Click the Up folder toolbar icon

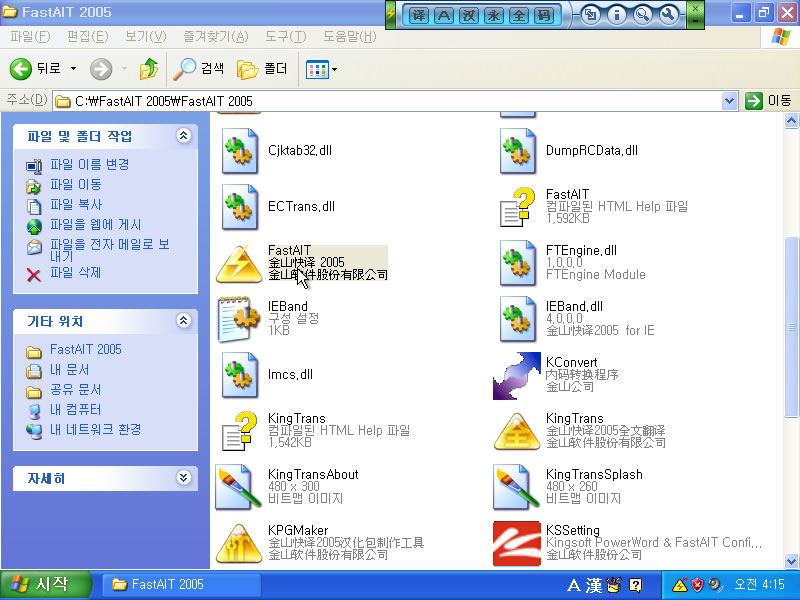click(x=148, y=69)
